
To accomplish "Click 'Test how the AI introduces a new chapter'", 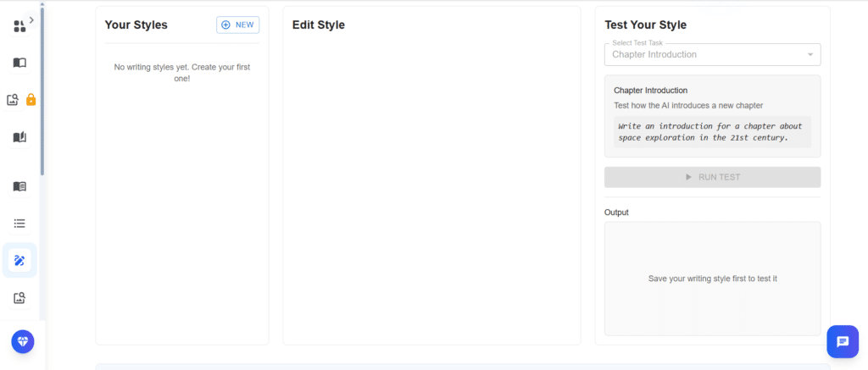I will (x=688, y=105).
